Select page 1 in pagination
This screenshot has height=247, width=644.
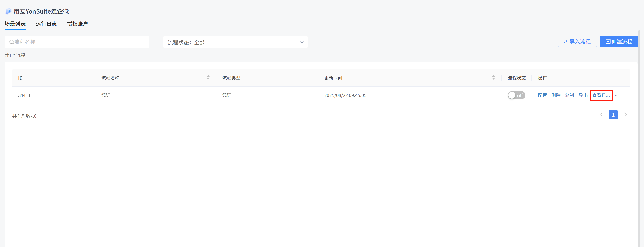click(613, 115)
